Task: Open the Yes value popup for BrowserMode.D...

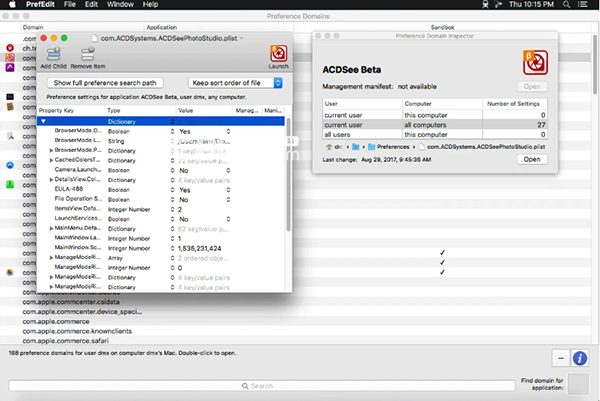Action: [x=228, y=131]
